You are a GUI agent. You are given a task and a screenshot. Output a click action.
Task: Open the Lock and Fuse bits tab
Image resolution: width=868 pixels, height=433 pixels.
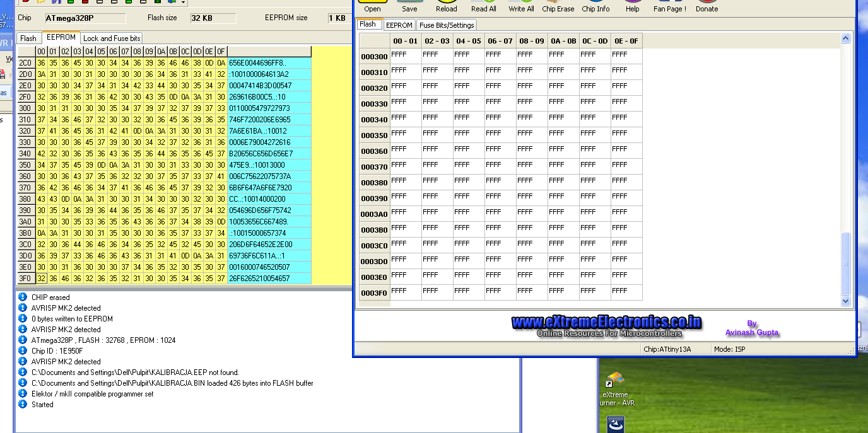(112, 38)
